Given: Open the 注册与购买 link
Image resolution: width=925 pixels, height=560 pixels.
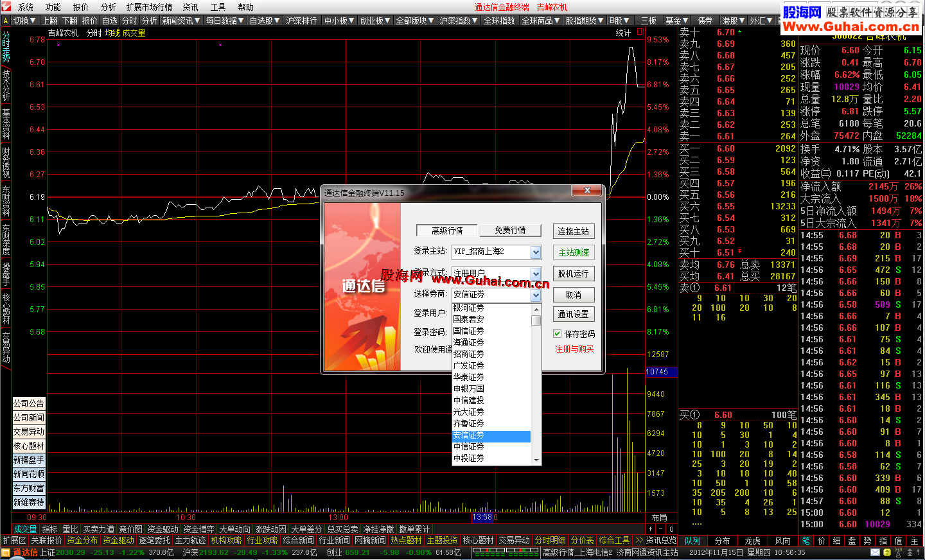Looking at the screenshot, I should [x=574, y=349].
